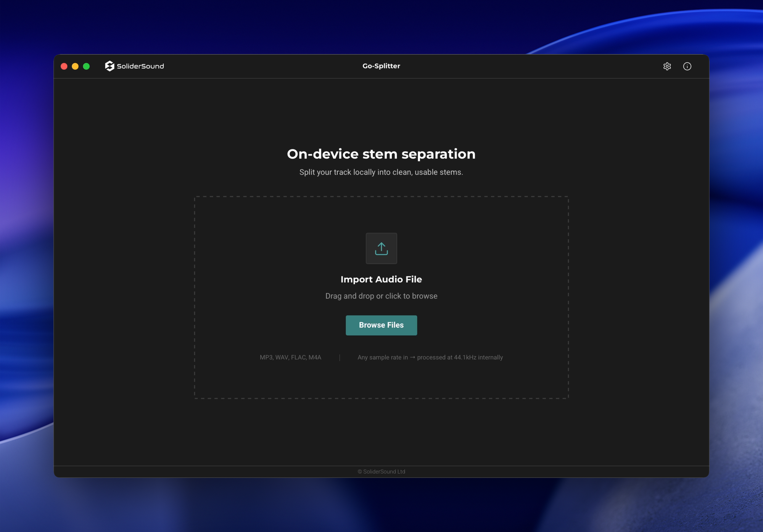
Task: Click the SoliderSound logo icon
Action: click(109, 66)
